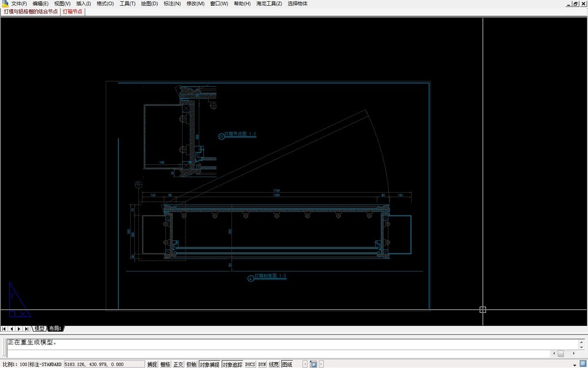Open the status bar tray dropdown arrow

(x=575, y=365)
